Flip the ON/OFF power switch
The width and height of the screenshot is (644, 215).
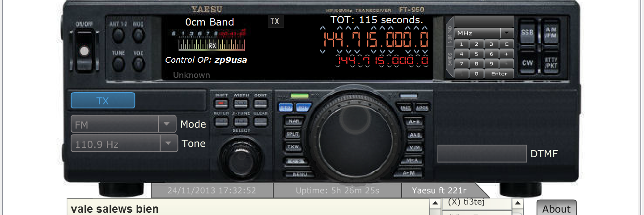[85, 51]
